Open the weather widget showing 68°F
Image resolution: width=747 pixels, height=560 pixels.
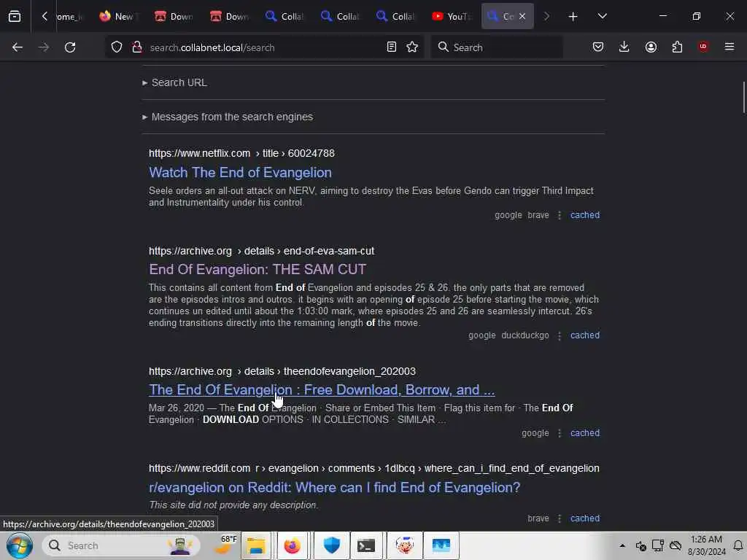pos(225,545)
